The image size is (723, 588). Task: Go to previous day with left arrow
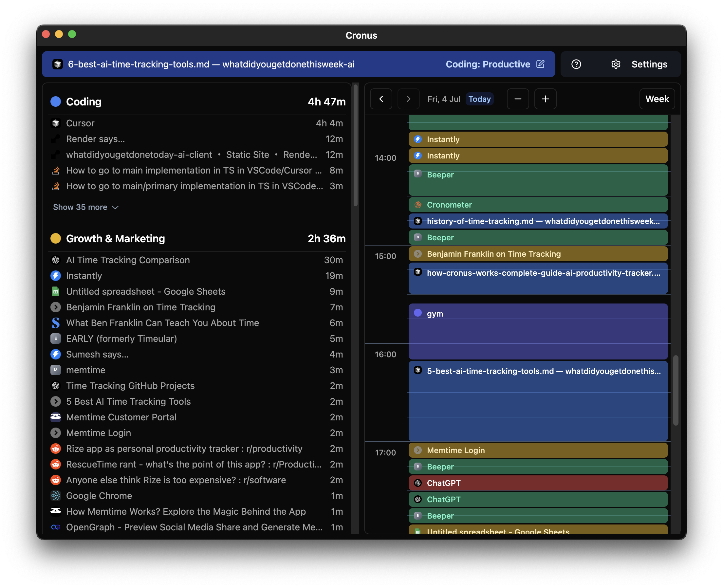[x=381, y=99]
